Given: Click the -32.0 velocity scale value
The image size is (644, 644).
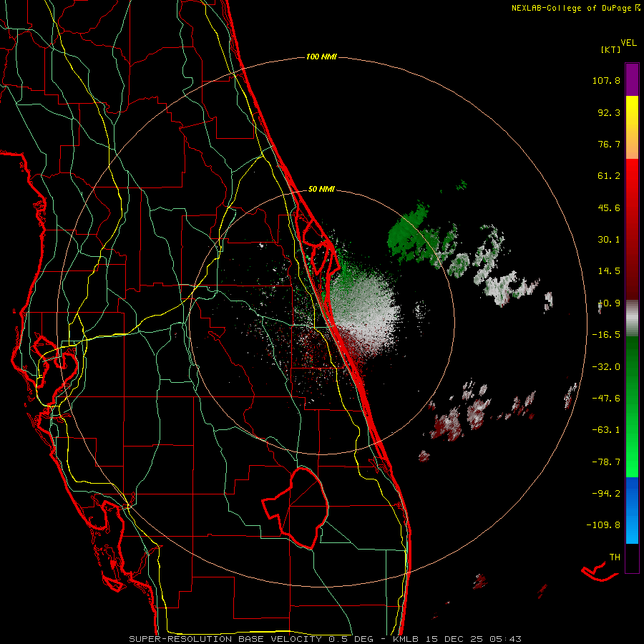Looking at the screenshot, I should 606,367.
